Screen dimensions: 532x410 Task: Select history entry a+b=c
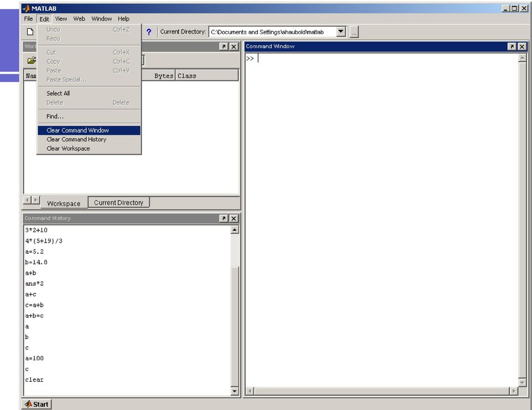pyautogui.click(x=34, y=316)
